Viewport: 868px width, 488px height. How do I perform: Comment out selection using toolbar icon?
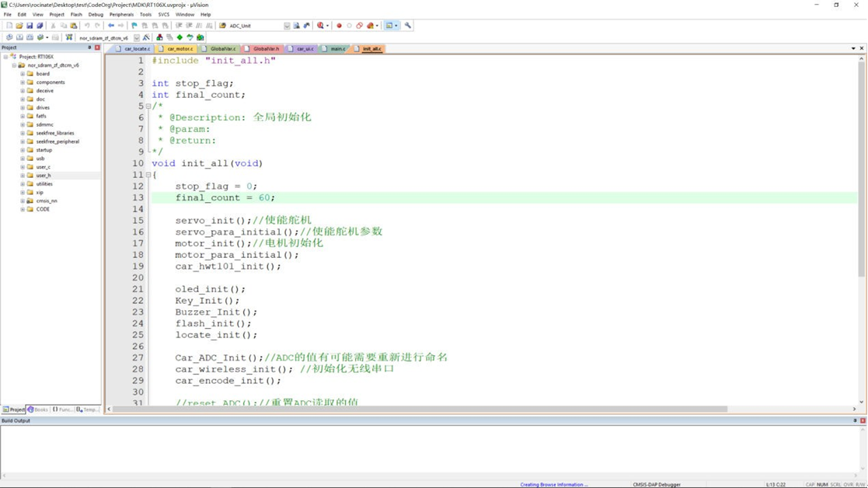click(199, 26)
